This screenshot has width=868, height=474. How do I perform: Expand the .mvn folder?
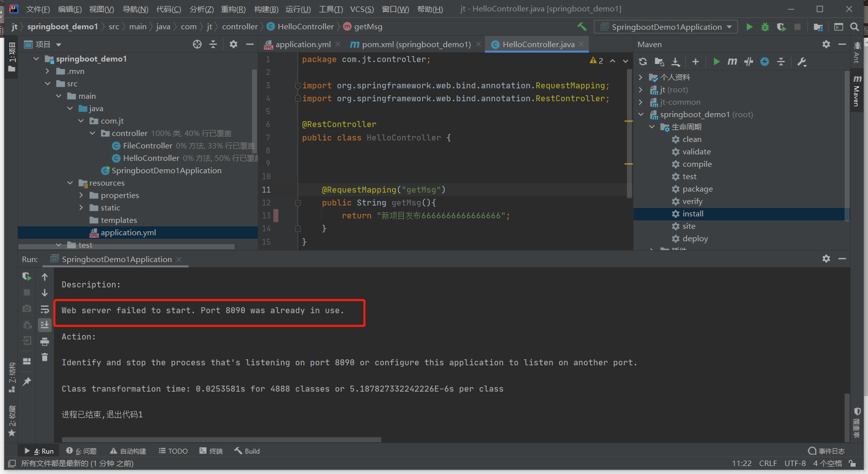coord(48,71)
